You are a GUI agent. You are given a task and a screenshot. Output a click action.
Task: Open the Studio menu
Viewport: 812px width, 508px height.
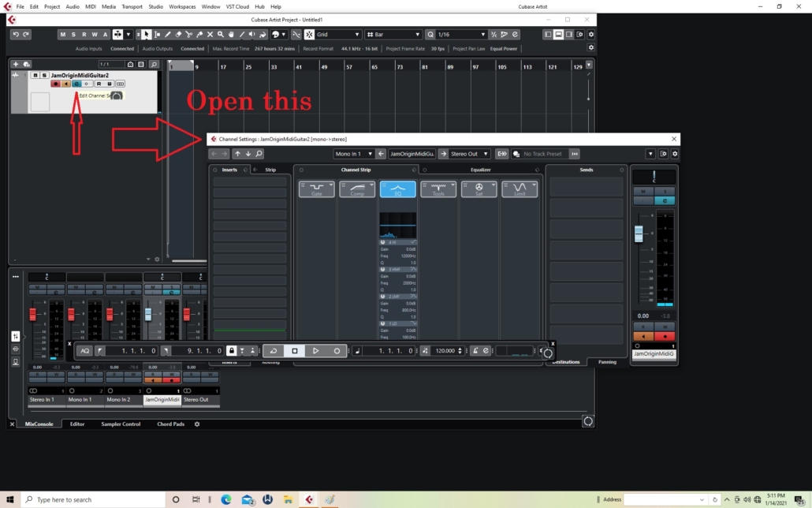coord(155,7)
